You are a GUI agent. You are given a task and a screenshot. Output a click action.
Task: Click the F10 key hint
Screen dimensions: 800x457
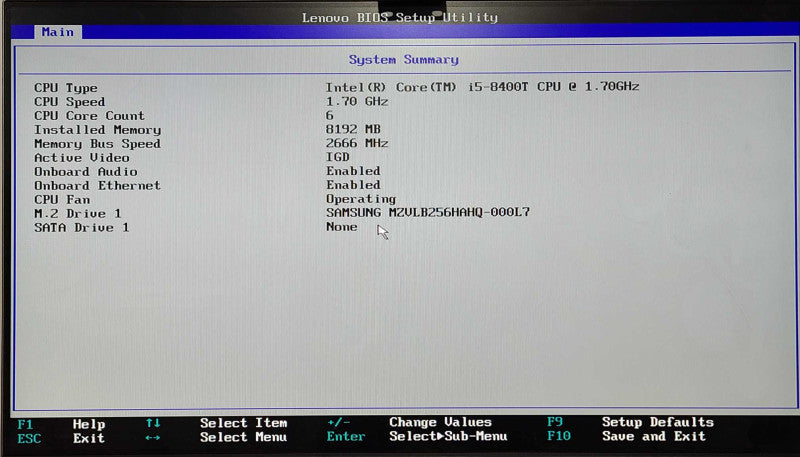point(559,436)
